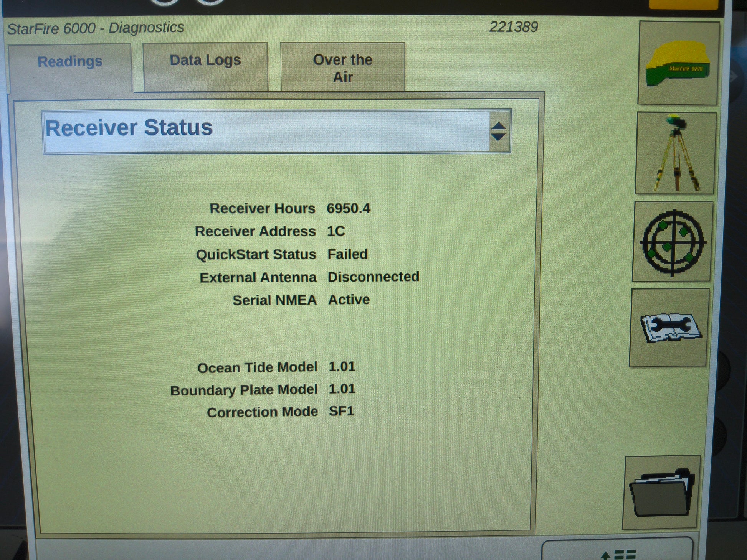
Task: Click the Receiver Hours label
Action: [263, 208]
